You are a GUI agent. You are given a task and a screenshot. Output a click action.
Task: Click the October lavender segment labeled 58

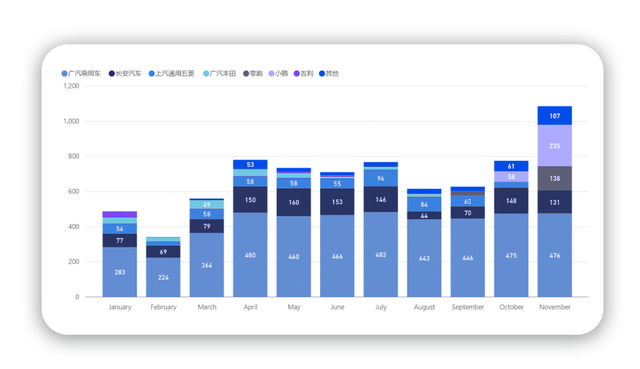coord(511,177)
